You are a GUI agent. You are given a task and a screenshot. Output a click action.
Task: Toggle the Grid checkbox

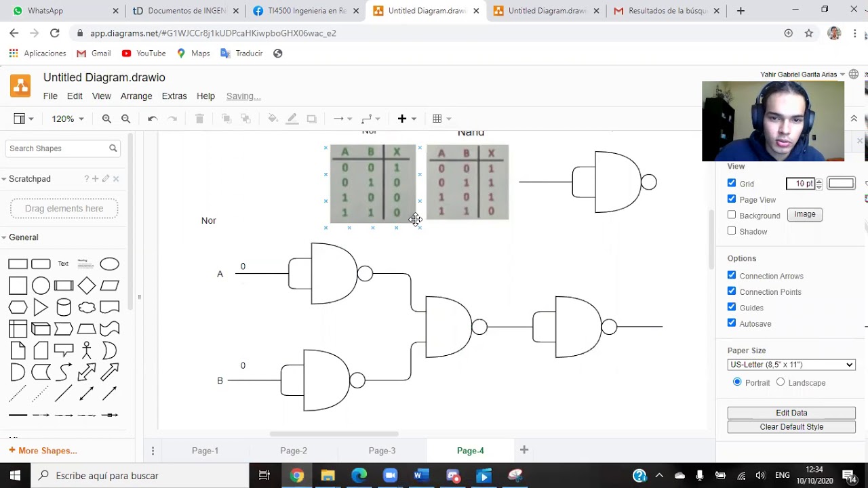(732, 183)
